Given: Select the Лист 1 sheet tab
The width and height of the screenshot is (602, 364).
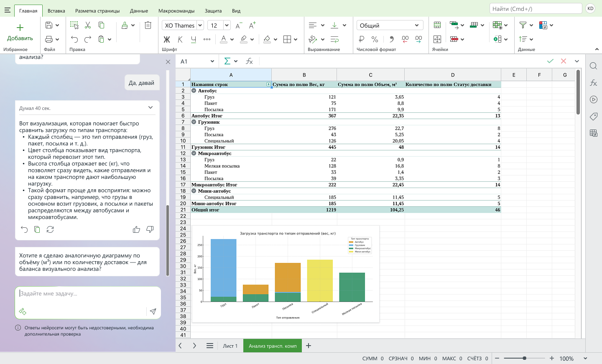Looking at the screenshot, I should [x=230, y=346].
